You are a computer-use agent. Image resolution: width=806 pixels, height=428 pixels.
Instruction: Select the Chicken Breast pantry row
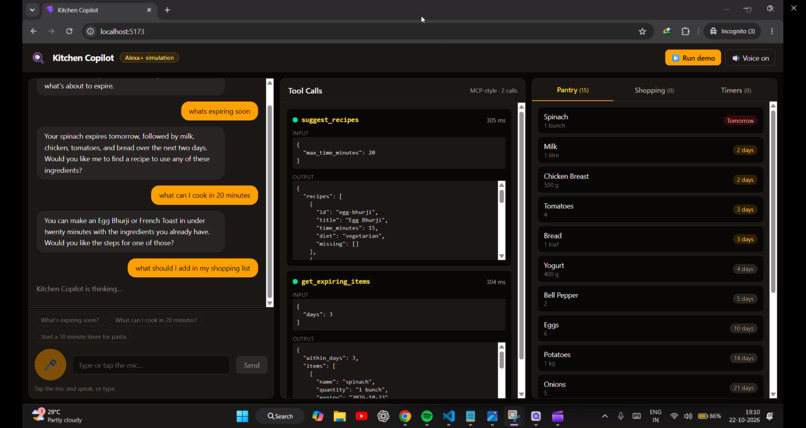pos(650,180)
